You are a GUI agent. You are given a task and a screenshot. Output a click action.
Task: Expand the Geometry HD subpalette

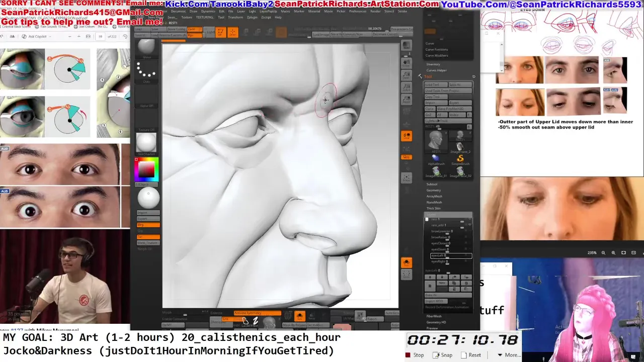[436, 322]
